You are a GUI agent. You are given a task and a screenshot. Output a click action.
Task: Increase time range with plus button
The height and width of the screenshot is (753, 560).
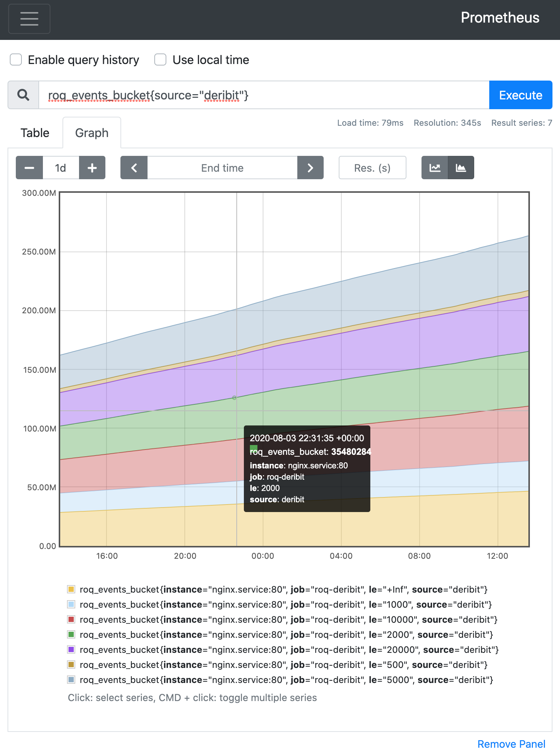point(92,168)
